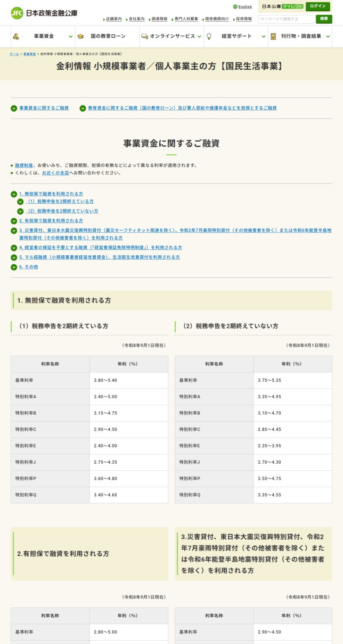Jump to 事業資金に関するご融資 section link
The height and width of the screenshot is (644, 343).
(44, 108)
